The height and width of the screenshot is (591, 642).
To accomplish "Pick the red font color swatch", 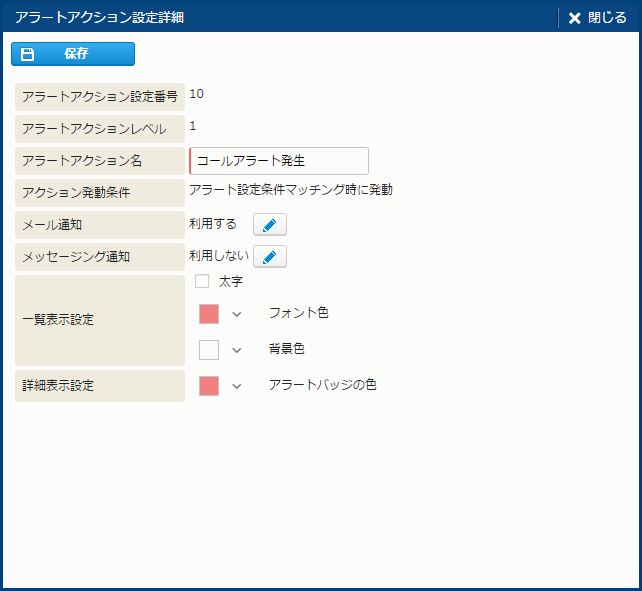I will click(x=209, y=314).
